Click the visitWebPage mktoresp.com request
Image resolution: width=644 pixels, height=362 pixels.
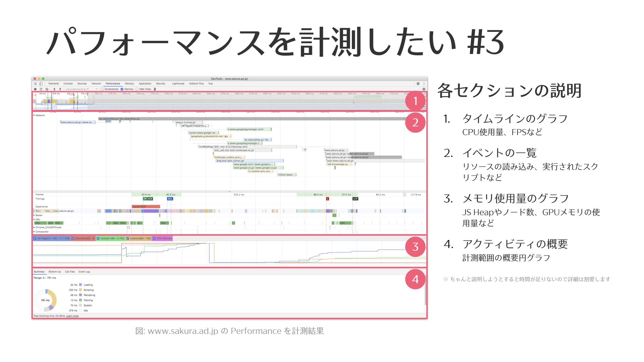[247, 147]
